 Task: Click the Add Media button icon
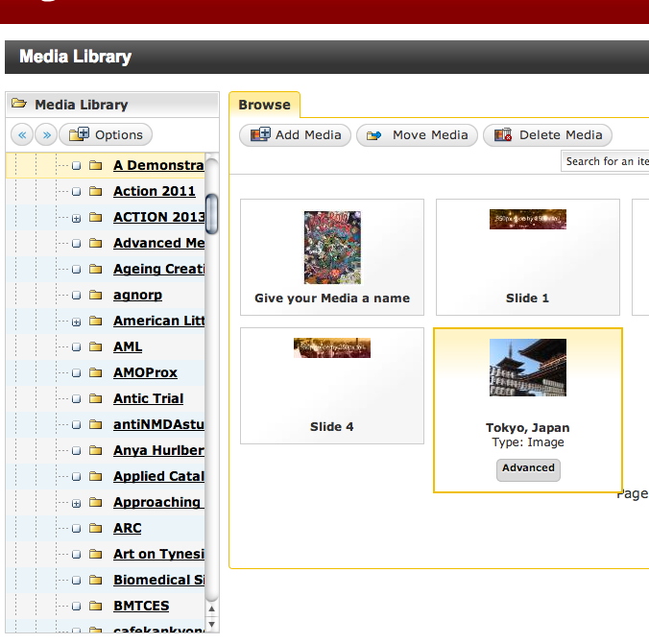tap(260, 135)
